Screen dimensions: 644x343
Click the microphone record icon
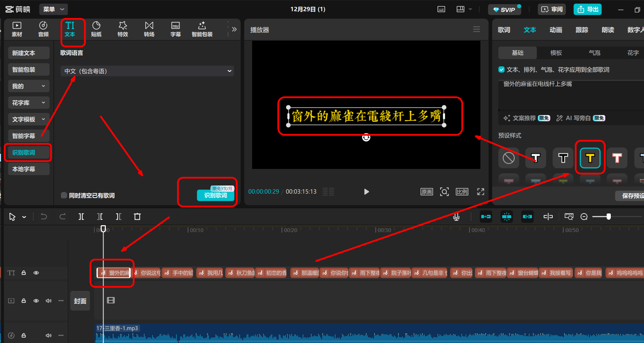click(x=456, y=217)
